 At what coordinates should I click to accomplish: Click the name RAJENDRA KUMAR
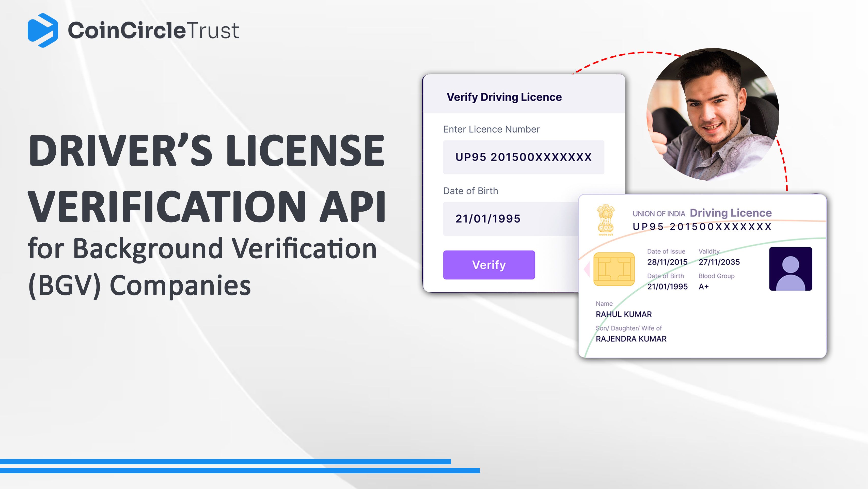point(631,339)
